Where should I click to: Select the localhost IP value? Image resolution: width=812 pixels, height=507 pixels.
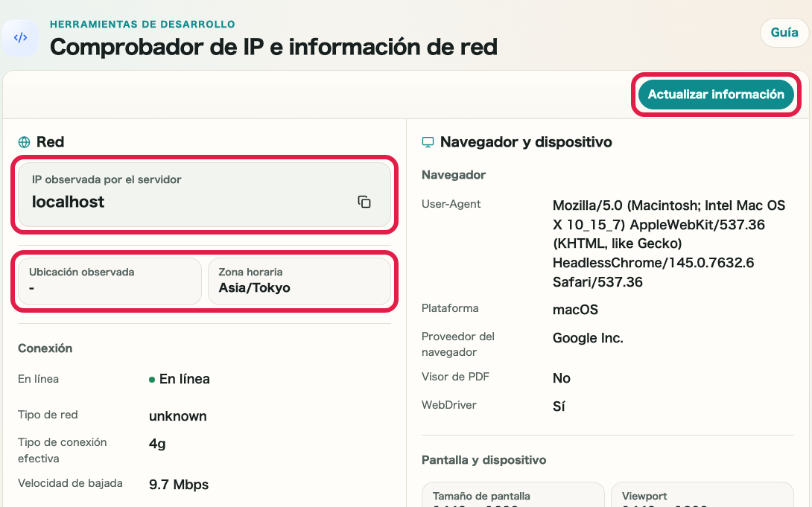[x=68, y=202]
